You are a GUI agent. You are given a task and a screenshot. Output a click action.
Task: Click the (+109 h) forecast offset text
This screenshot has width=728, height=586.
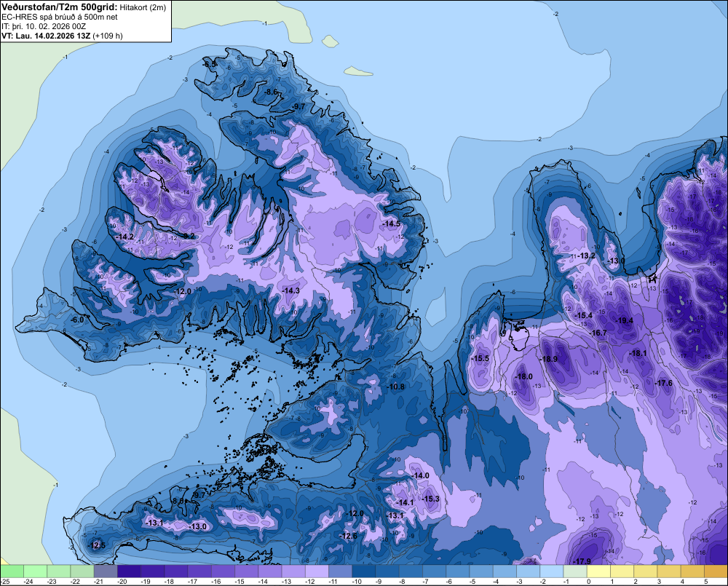[108, 36]
